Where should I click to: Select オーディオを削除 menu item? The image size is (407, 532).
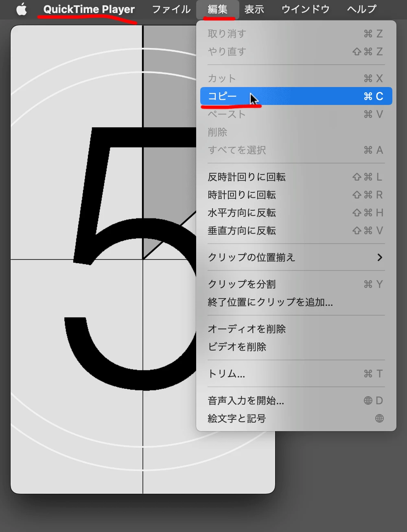[296, 329]
